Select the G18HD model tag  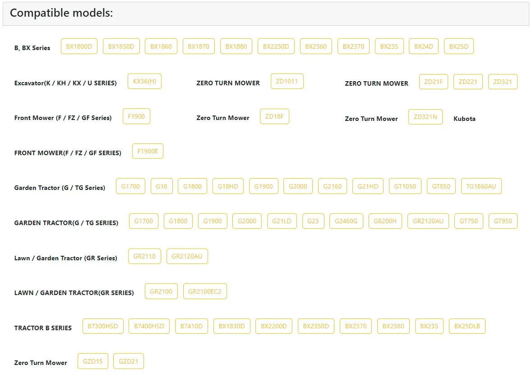pos(228,186)
